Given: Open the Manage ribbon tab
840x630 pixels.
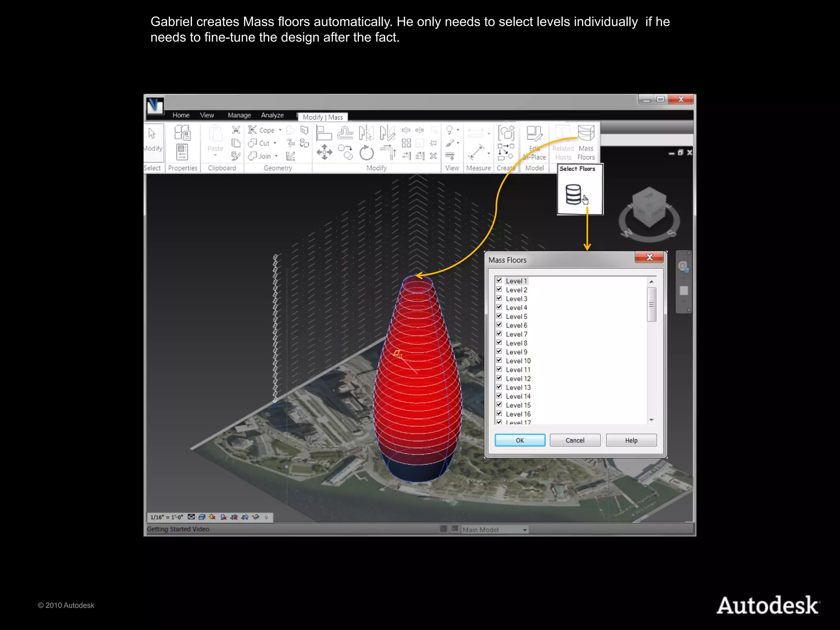Looking at the screenshot, I should (x=239, y=115).
